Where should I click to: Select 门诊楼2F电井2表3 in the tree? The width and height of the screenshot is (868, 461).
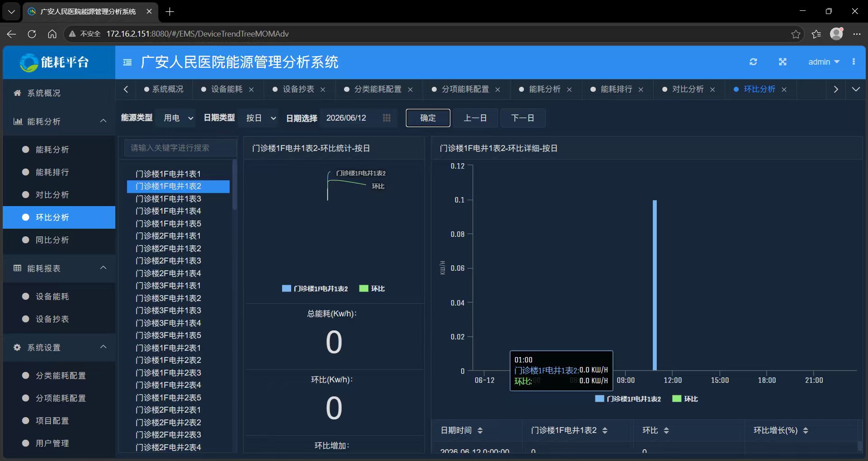pyautogui.click(x=168, y=435)
